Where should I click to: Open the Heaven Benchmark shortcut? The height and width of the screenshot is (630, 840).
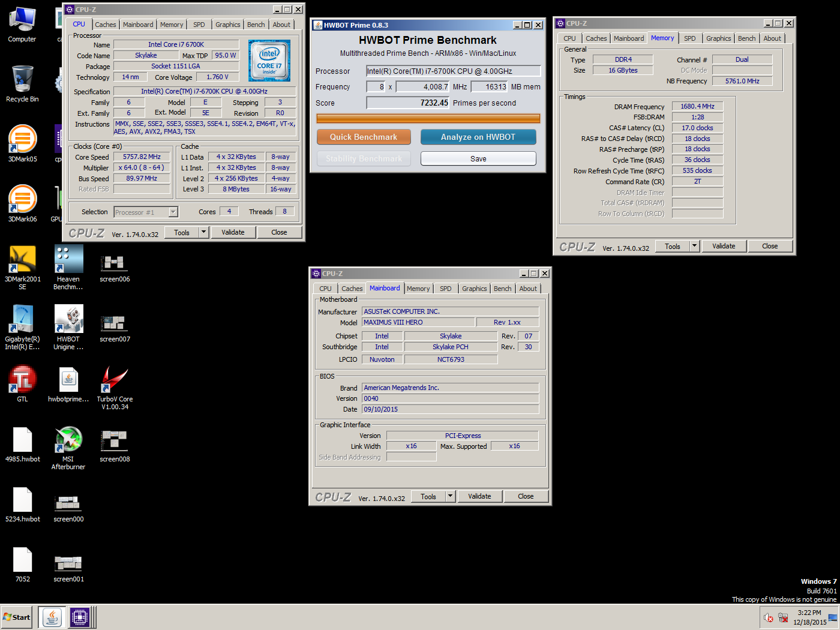click(68, 268)
